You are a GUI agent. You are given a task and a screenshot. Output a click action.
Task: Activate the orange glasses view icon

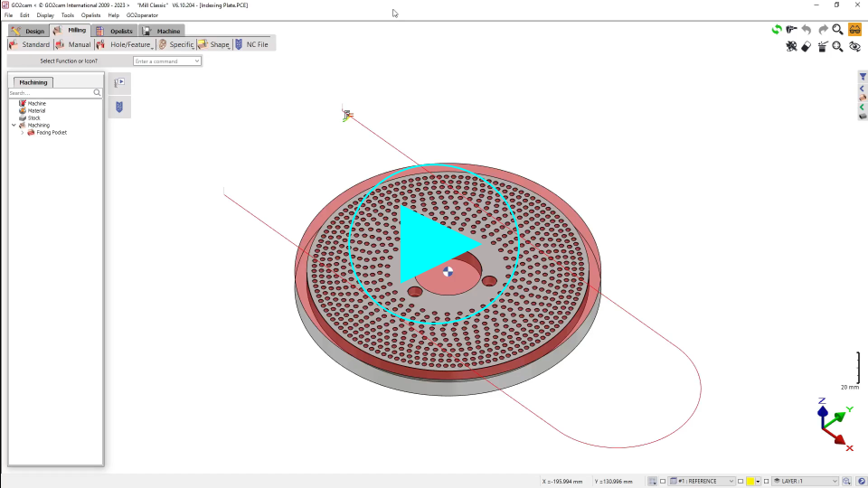coord(854,30)
